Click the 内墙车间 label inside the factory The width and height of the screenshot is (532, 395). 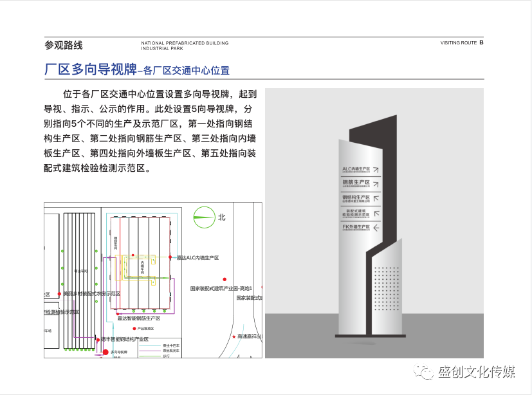coord(143,268)
